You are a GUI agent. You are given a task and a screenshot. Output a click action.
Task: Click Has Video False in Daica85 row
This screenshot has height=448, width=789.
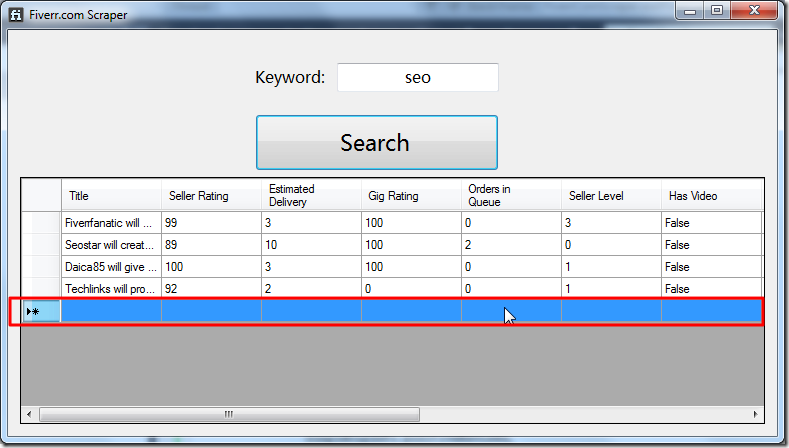point(712,267)
